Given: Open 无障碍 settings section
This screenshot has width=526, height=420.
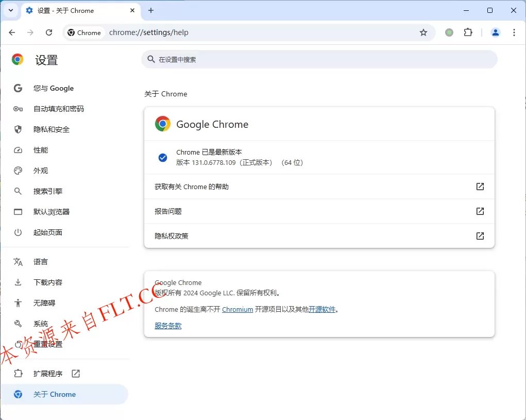Looking at the screenshot, I should pos(65,303).
